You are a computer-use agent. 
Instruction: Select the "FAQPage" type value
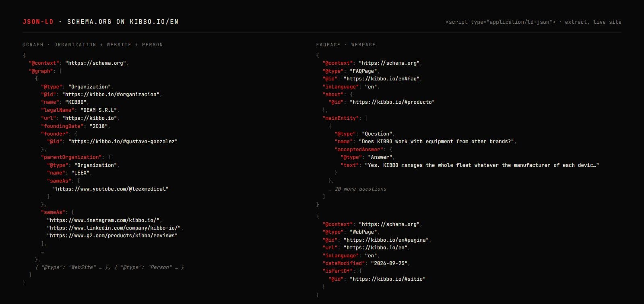(363, 71)
